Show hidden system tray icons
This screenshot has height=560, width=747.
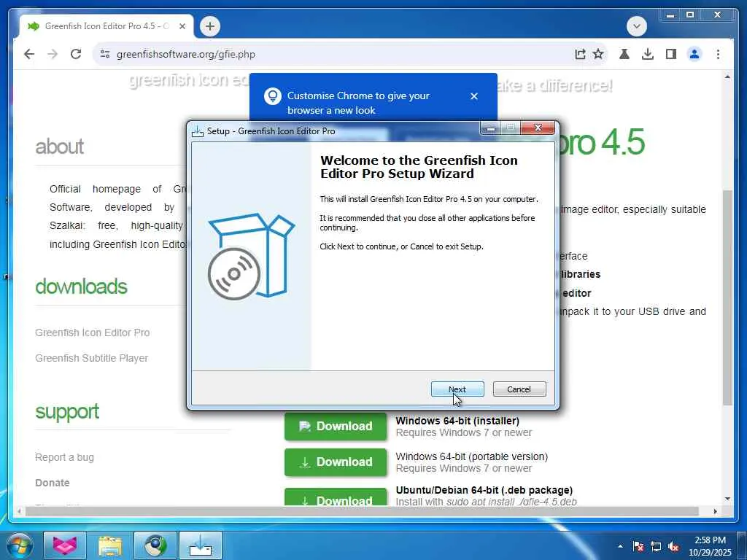click(x=620, y=546)
